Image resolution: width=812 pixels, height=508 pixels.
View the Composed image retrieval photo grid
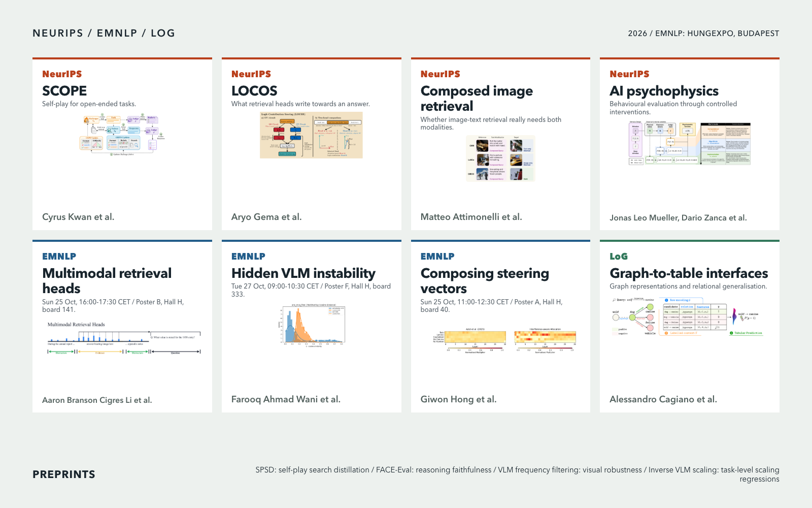tap(500, 158)
